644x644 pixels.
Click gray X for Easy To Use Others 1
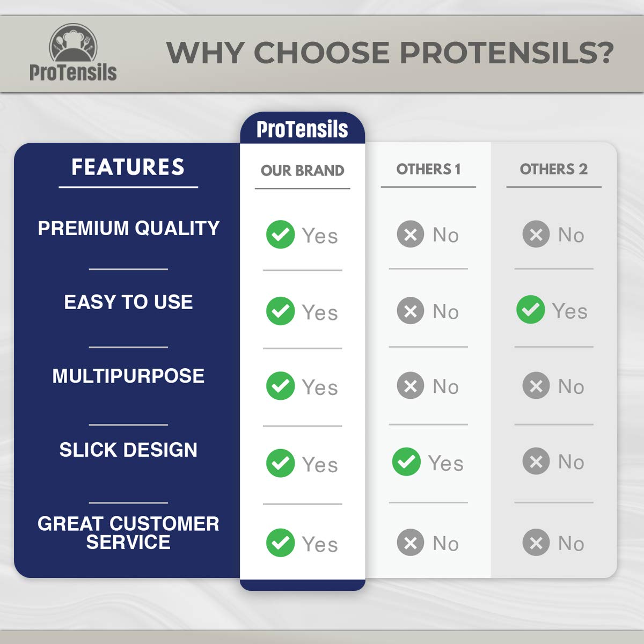coord(411,311)
